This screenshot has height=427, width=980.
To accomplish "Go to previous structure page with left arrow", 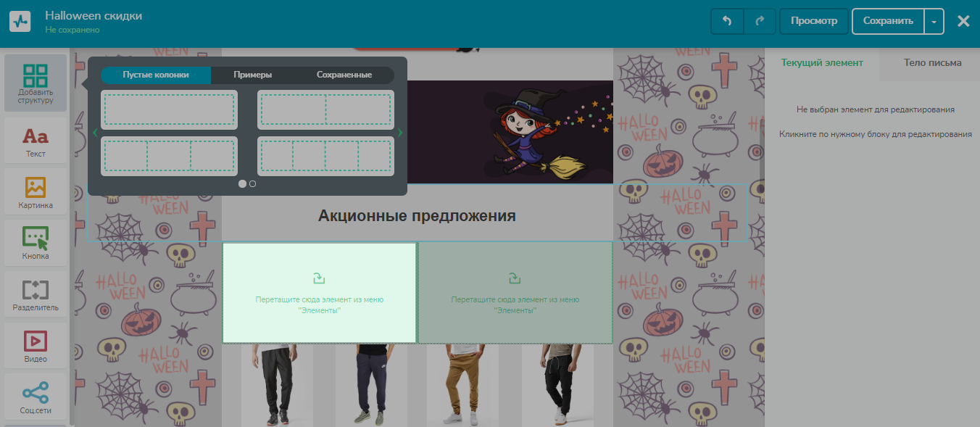I will click(95, 133).
